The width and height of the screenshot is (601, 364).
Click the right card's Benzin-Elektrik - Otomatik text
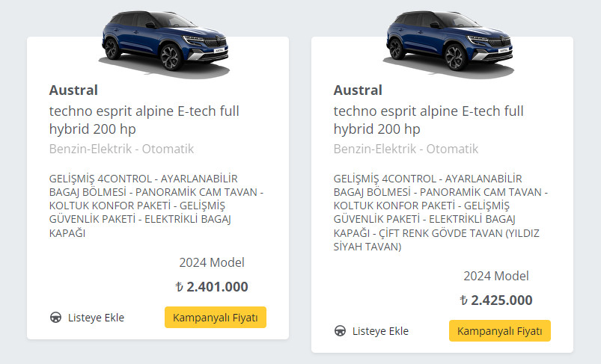406,149
